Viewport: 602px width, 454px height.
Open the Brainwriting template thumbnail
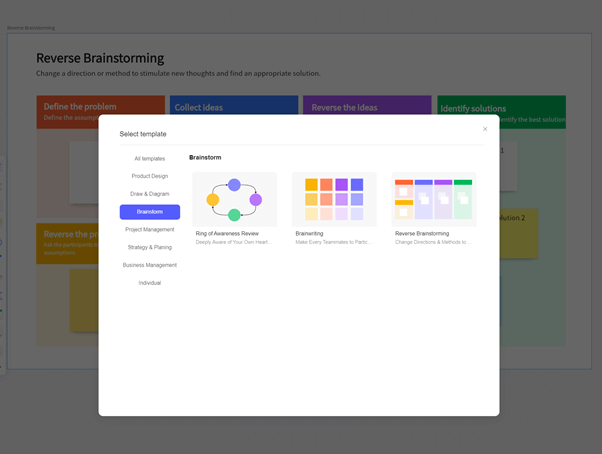tap(334, 199)
